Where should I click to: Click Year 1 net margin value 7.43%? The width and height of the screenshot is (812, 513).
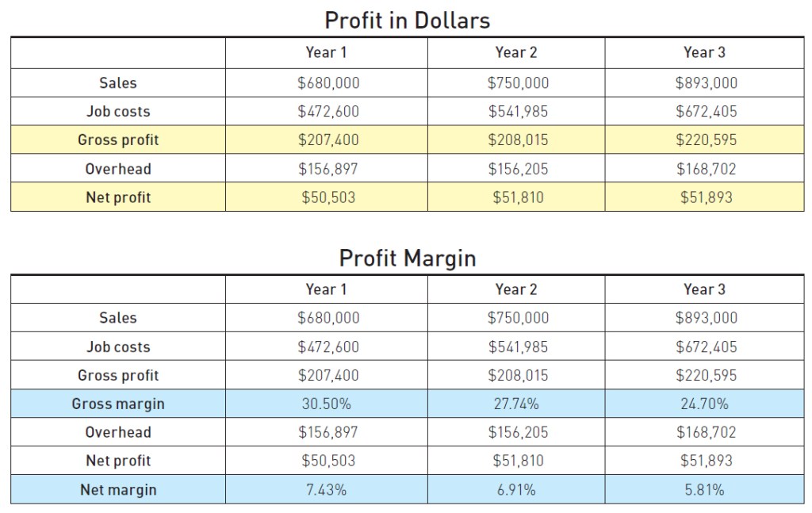point(326,489)
